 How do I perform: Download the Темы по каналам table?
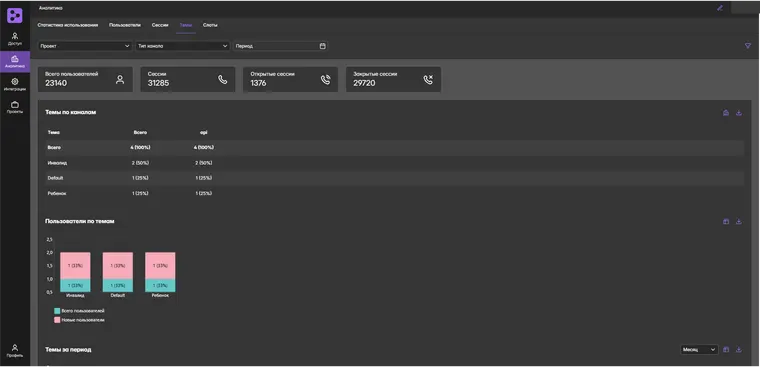point(739,113)
